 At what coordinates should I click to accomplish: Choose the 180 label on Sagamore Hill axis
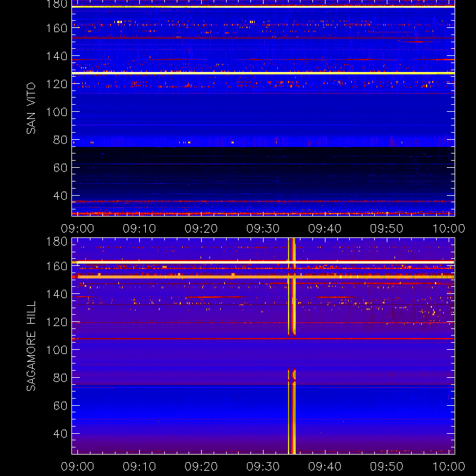pos(57,242)
